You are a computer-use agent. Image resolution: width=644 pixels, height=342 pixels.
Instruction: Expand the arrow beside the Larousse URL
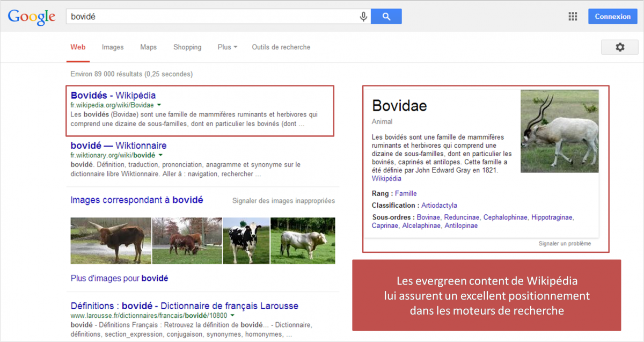pyautogui.click(x=232, y=316)
